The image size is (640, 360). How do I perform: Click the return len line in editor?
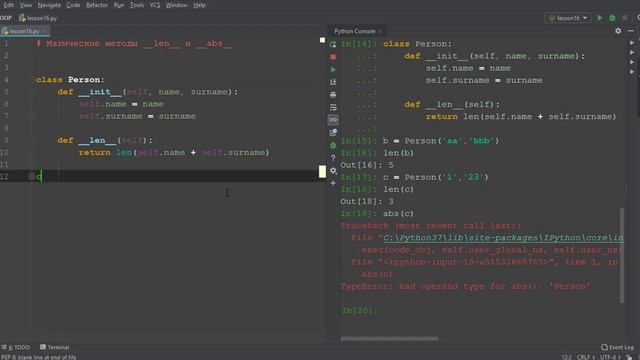(174, 153)
